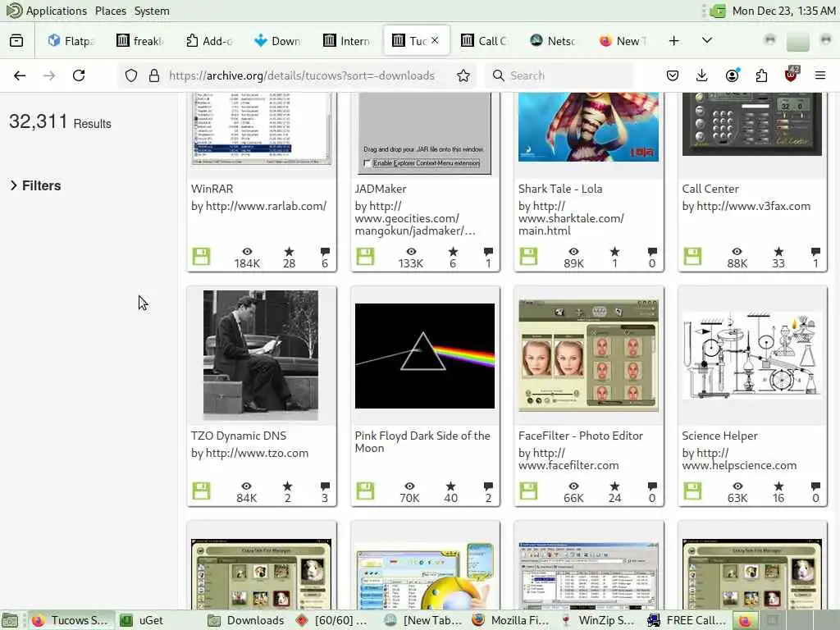840x630 pixels.
Task: Click the address bar URL field
Action: click(302, 75)
